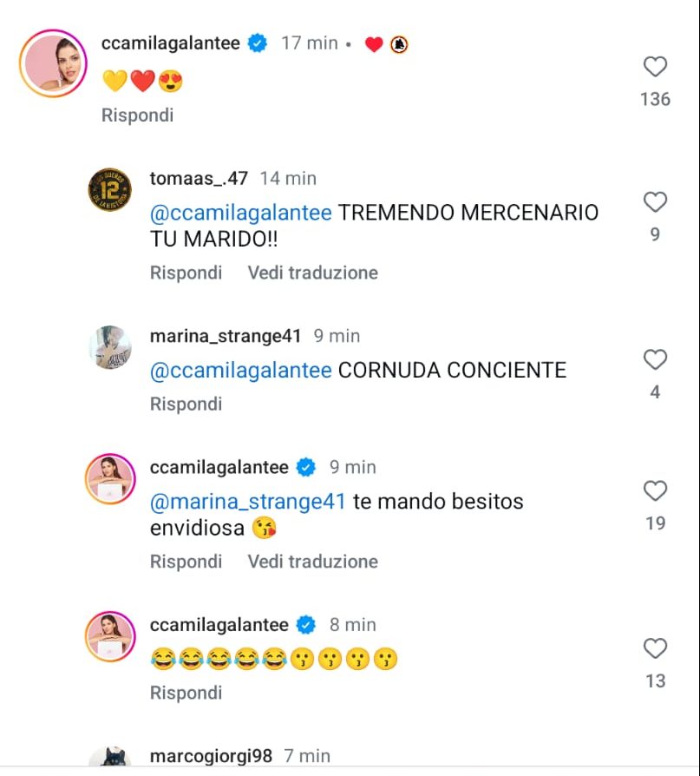Like tomaas_.47's mercenario comment
The image size is (700, 776).
click(655, 203)
